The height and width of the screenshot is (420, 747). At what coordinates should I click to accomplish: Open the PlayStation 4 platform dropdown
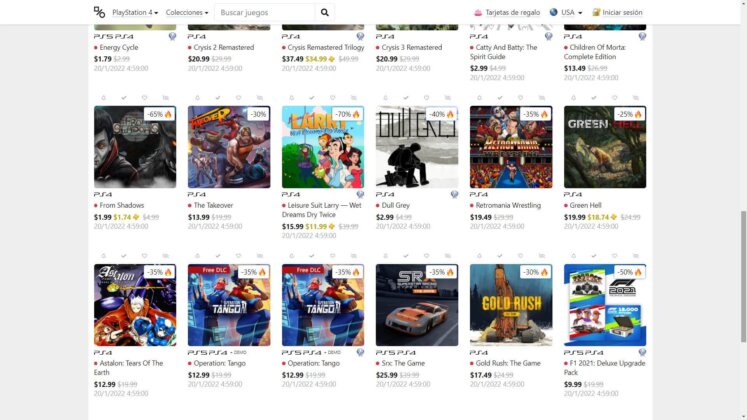135,12
